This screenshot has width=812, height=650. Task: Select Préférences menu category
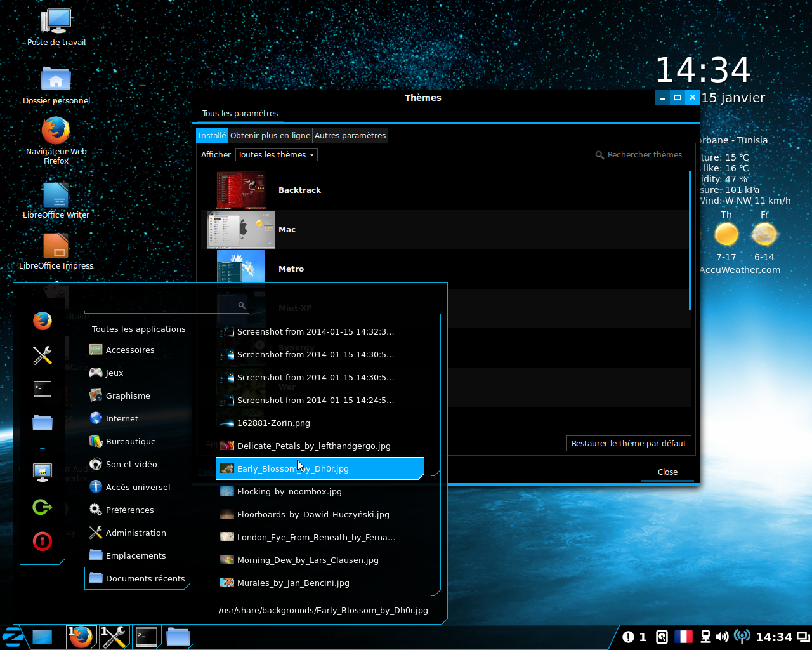click(x=138, y=510)
